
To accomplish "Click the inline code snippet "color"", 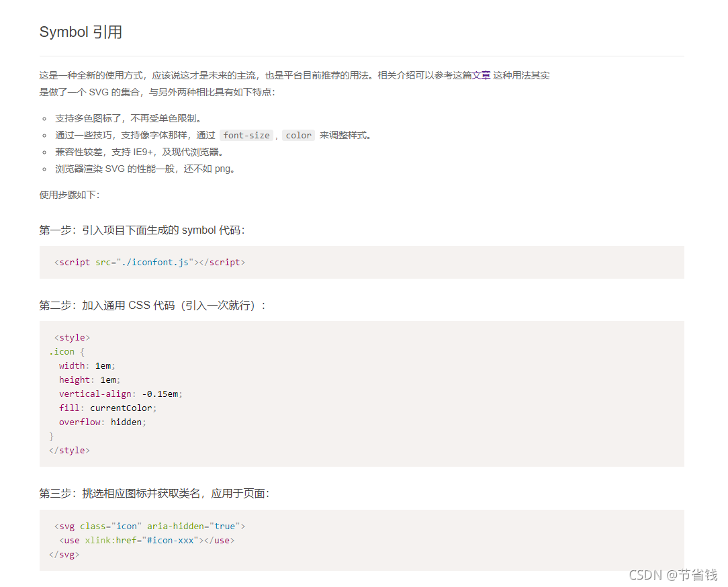I will click(298, 135).
